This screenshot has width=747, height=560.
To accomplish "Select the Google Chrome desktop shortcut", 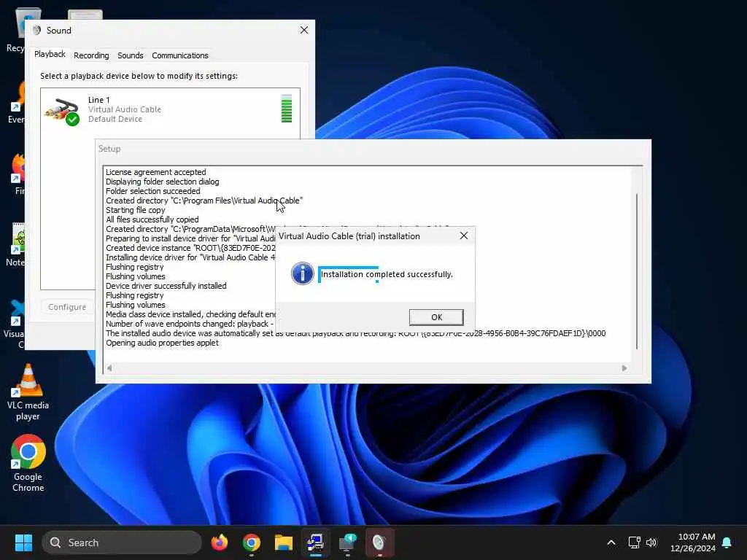I will click(28, 463).
